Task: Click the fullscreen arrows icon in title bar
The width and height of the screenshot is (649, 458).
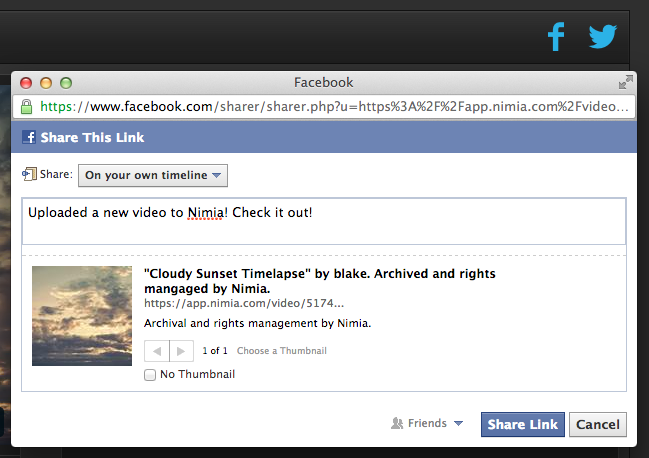Action: coord(625,82)
